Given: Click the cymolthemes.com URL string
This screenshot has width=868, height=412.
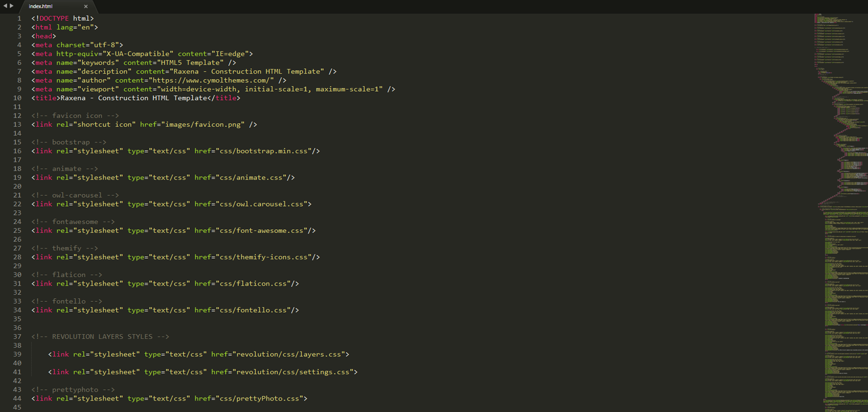Looking at the screenshot, I should tap(211, 80).
